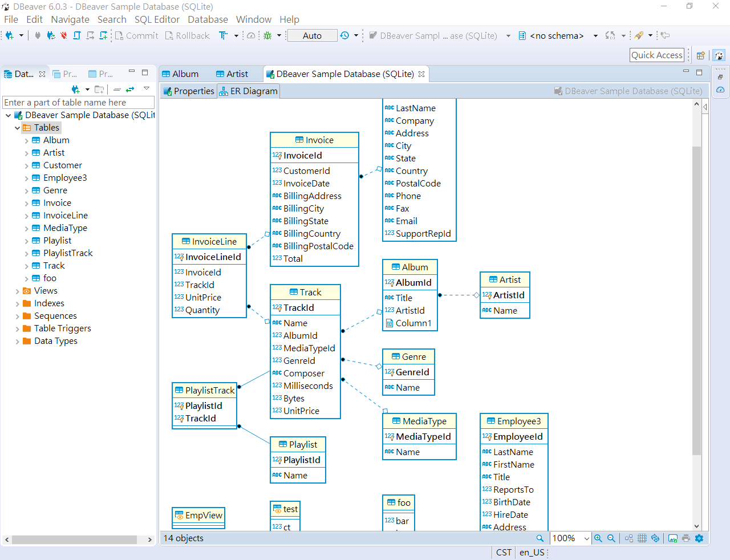Refresh the diagram icon
The height and width of the screenshot is (560, 730).
click(x=655, y=538)
